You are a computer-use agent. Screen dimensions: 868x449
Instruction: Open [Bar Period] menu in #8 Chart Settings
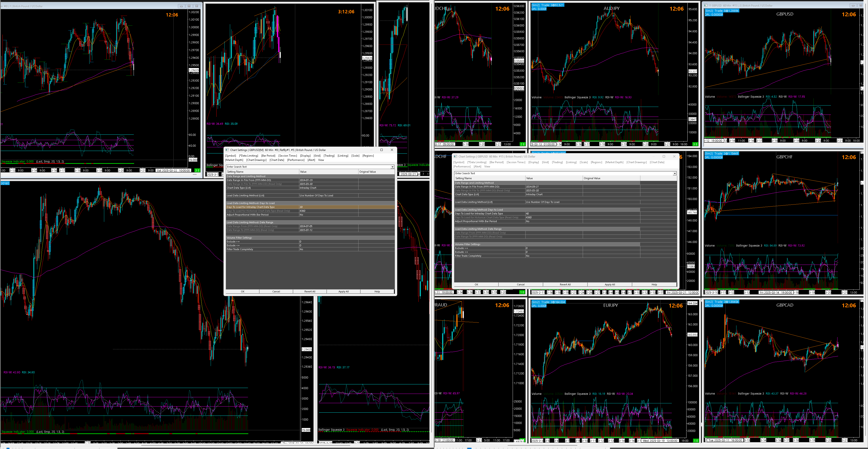tap(268, 156)
